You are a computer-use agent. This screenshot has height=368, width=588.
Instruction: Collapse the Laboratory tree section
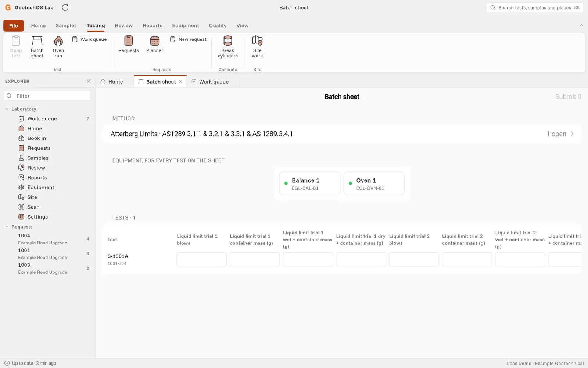tap(7, 109)
